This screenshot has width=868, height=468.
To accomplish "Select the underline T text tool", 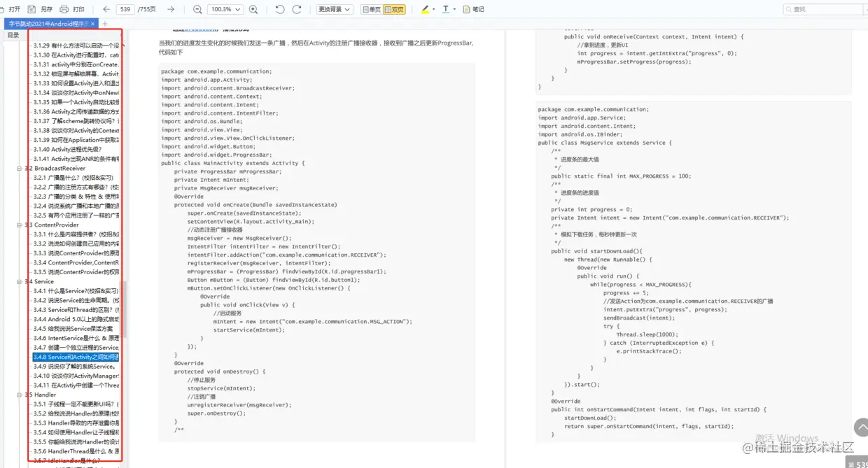I will pyautogui.click(x=446, y=9).
